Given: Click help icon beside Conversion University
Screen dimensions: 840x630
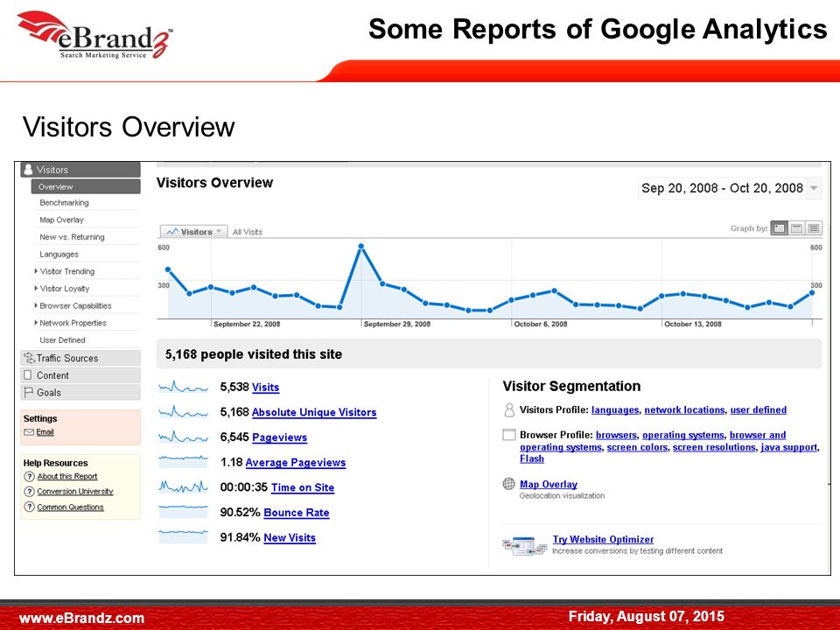Looking at the screenshot, I should (x=30, y=491).
